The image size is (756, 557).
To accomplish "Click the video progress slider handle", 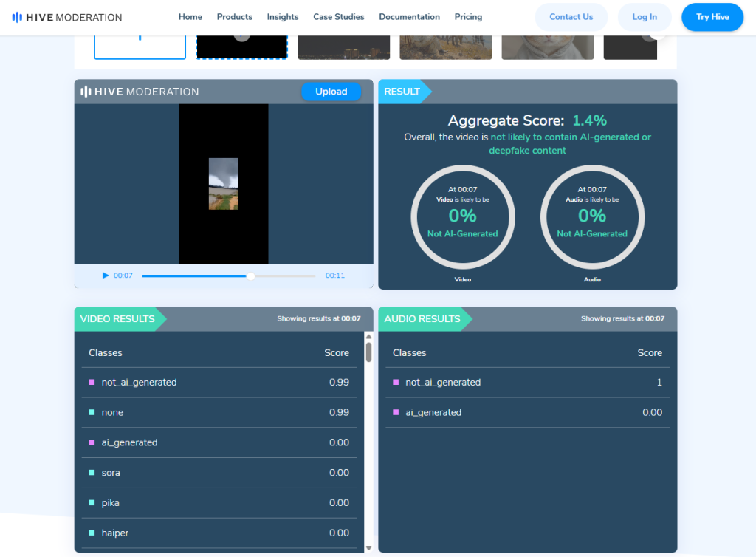I will point(251,276).
